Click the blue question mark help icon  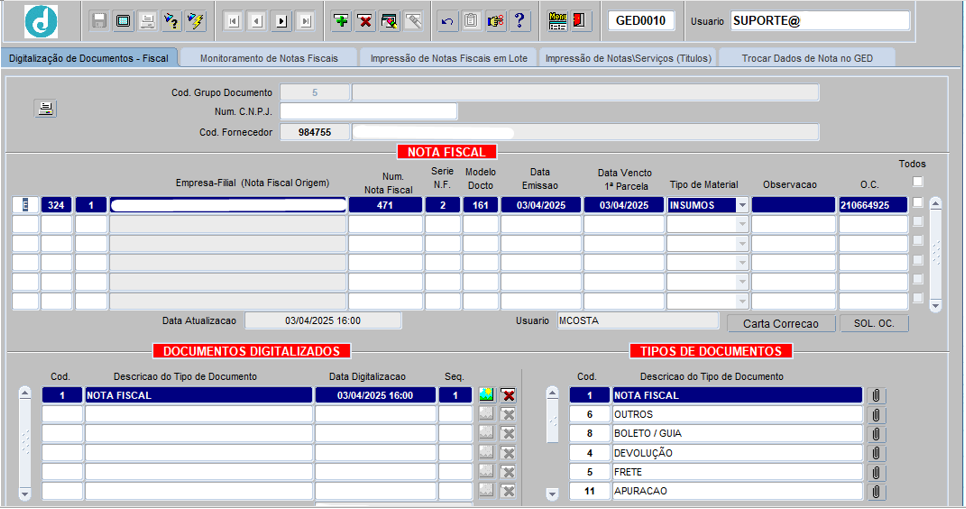pos(519,21)
